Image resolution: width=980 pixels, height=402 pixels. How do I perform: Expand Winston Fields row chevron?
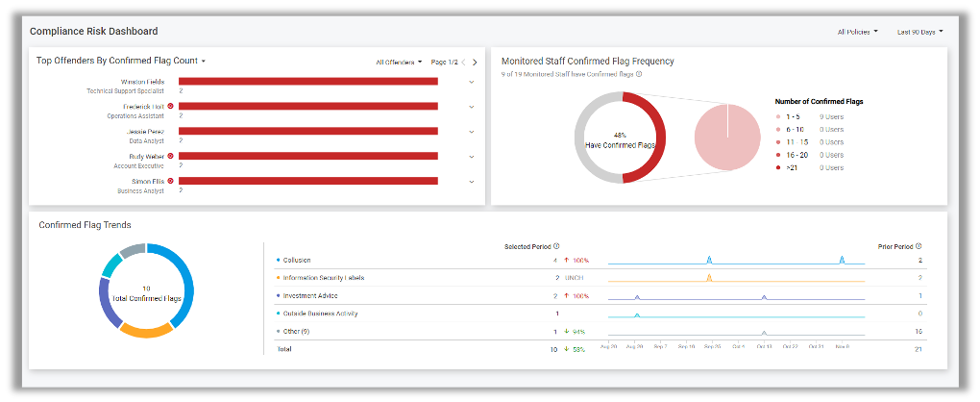click(471, 82)
